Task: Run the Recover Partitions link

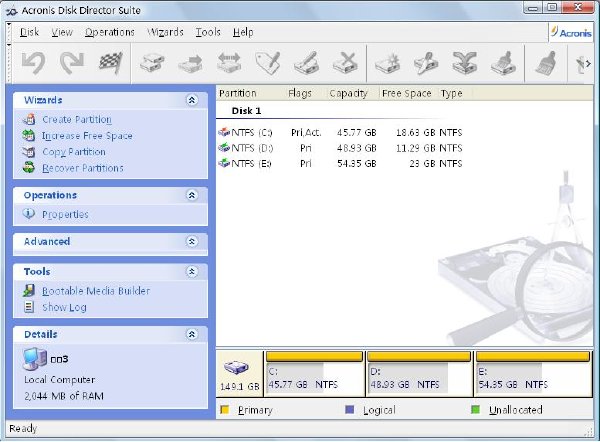Action: [83, 168]
